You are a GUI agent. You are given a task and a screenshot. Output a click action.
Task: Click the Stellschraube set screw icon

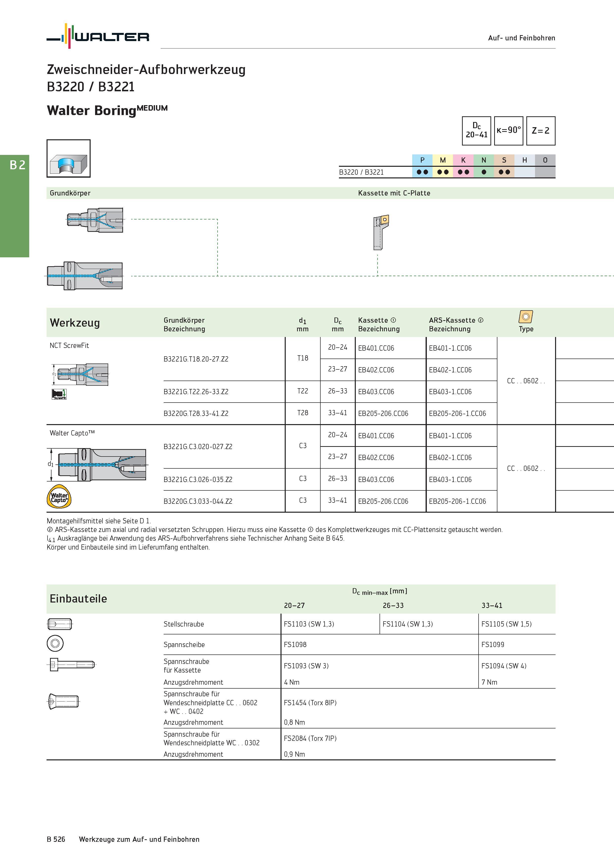point(60,624)
